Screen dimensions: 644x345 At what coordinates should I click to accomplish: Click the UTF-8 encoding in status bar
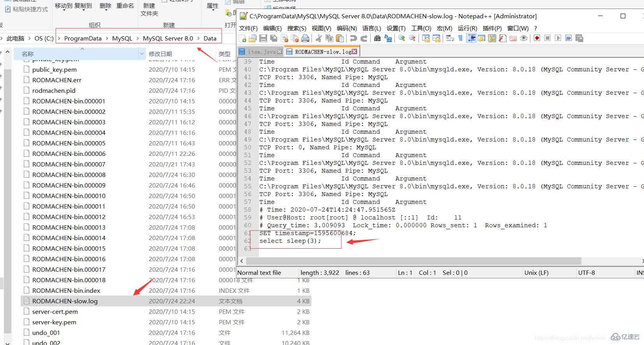586,272
